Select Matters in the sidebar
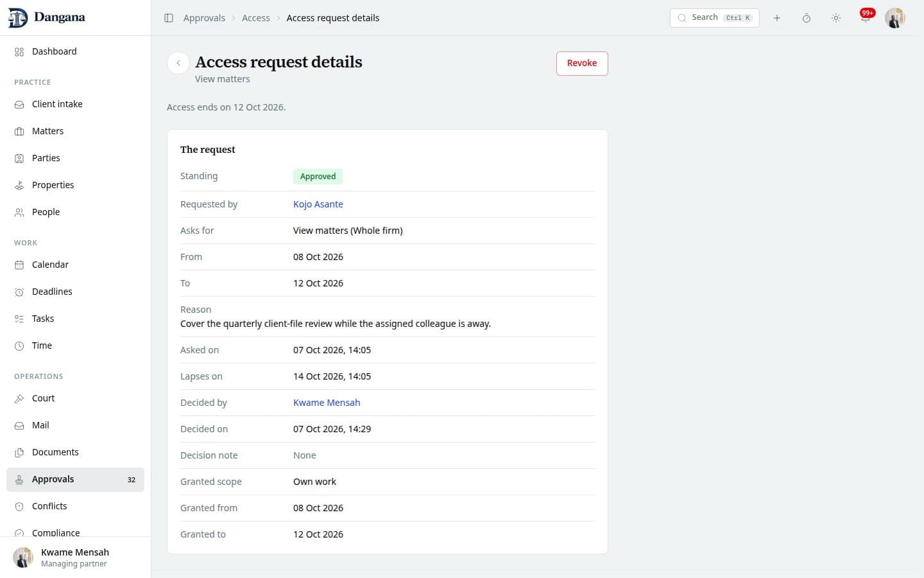This screenshot has height=578, width=924. point(75,131)
